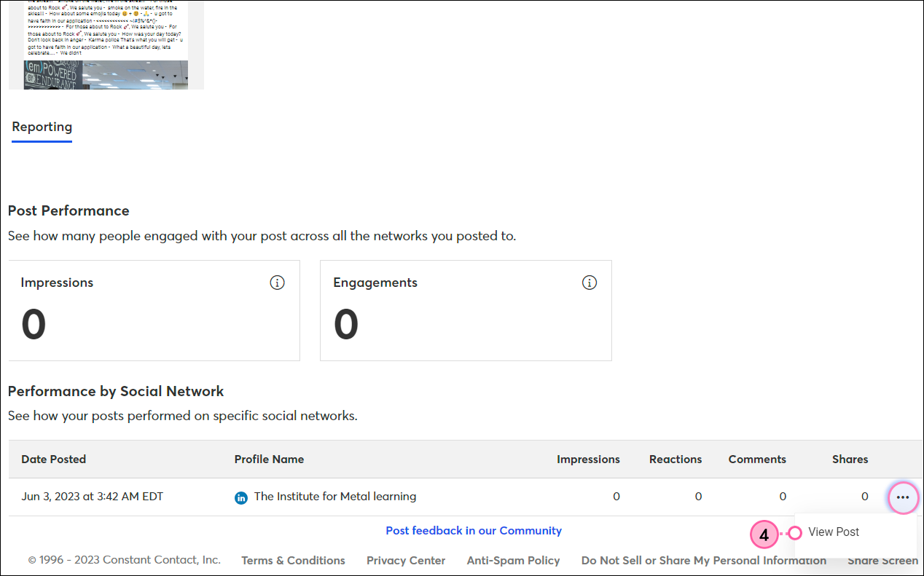The height and width of the screenshot is (576, 924).
Task: Open the info icon beside Impressions
Action: (277, 283)
